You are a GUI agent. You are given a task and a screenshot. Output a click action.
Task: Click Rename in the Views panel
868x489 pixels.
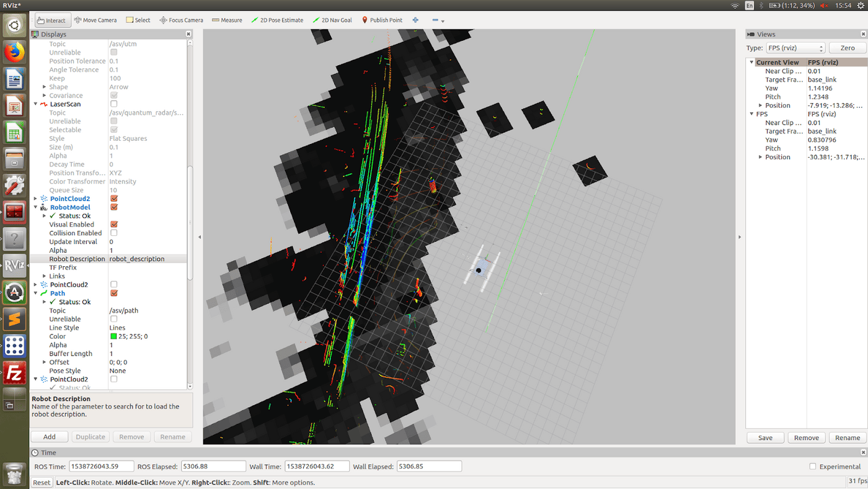[x=848, y=437]
